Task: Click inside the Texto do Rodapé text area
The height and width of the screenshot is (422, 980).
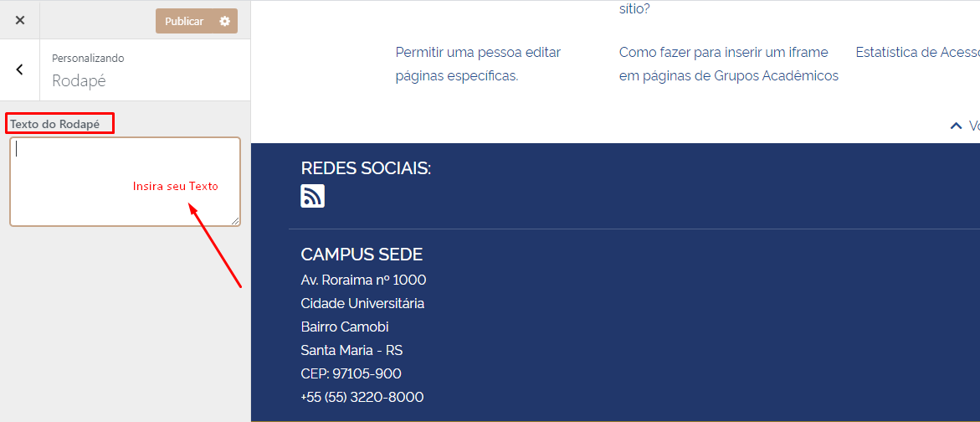Action: pos(125,182)
